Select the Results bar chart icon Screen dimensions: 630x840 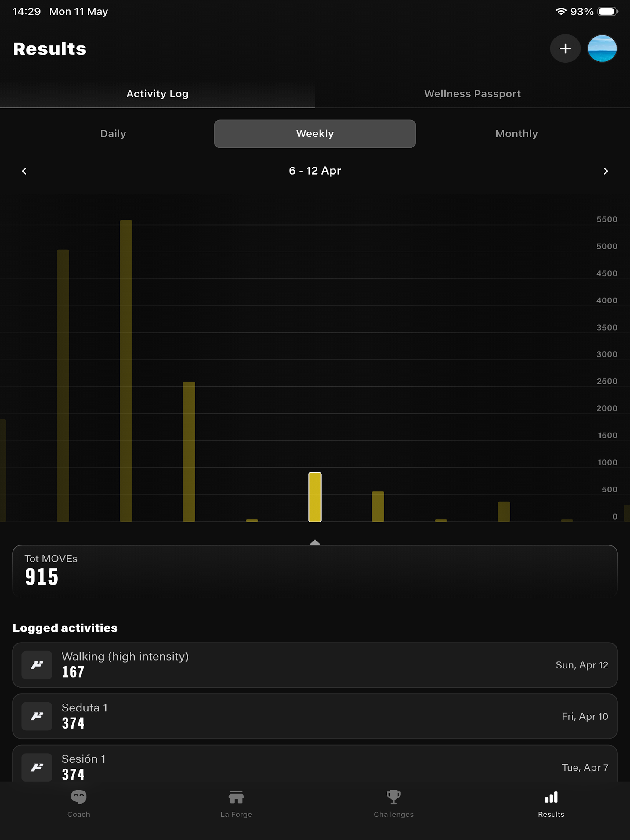(x=551, y=797)
